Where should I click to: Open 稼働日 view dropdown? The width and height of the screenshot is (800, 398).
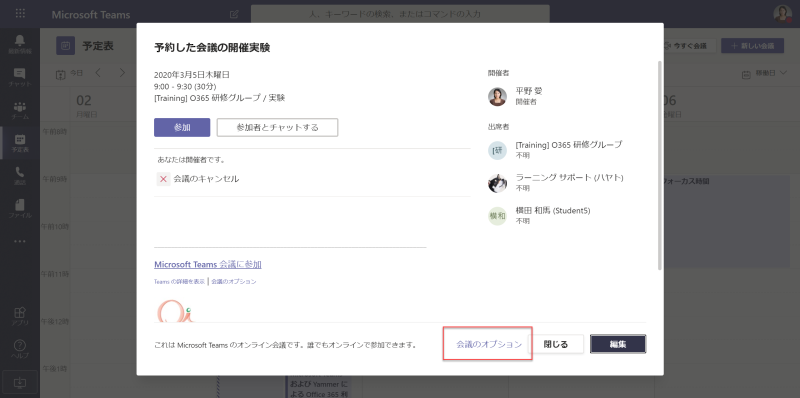pos(765,73)
